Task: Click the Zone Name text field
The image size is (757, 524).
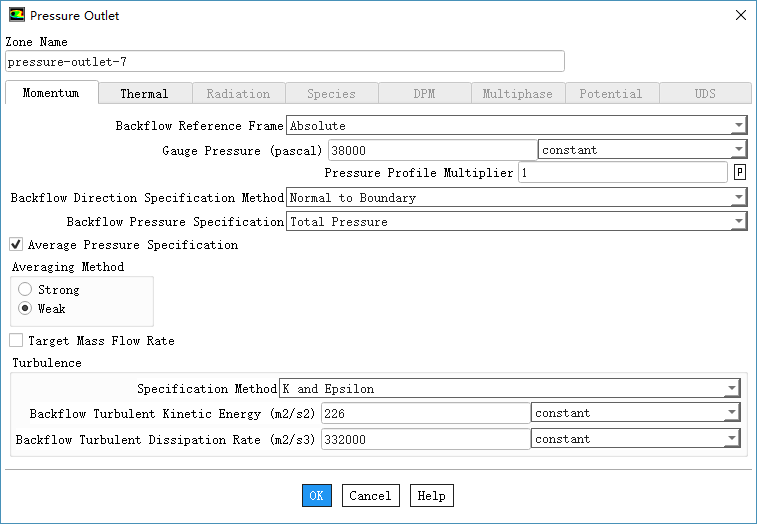Action: (285, 62)
